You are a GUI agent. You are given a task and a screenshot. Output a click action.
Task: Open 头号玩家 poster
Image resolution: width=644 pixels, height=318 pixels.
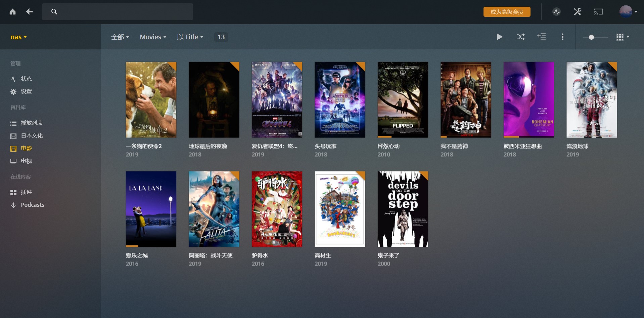340,100
